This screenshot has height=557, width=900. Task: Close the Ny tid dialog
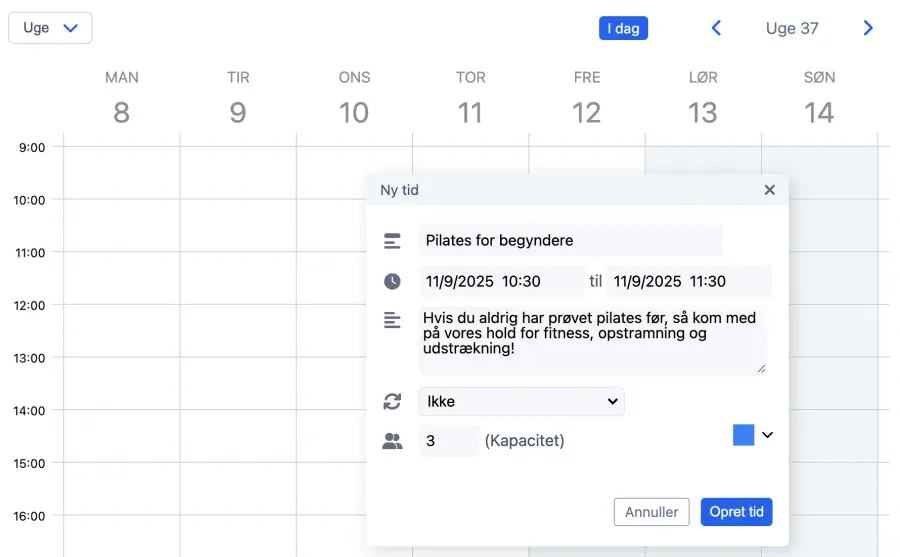coord(769,190)
